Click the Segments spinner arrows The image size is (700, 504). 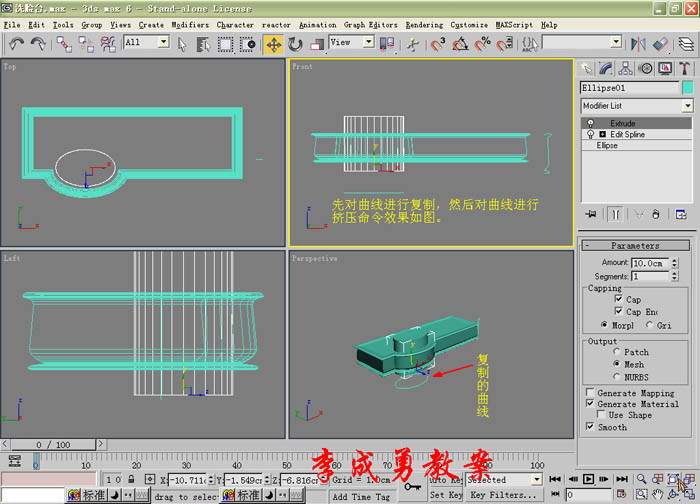click(x=675, y=276)
